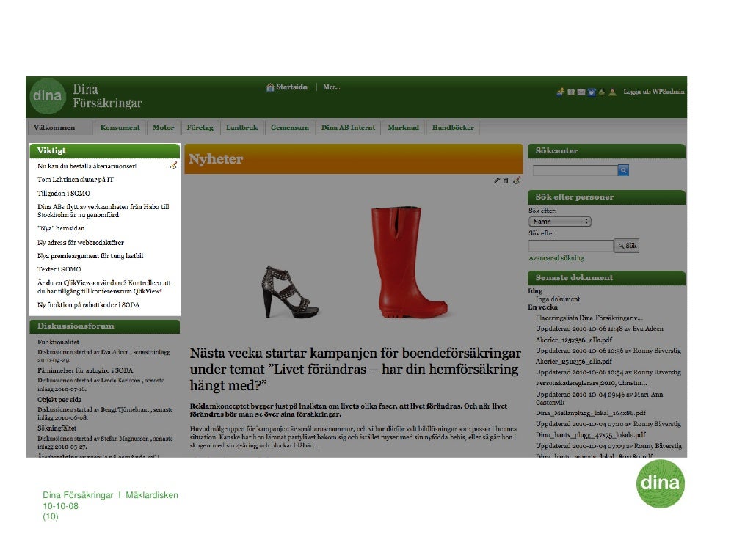Open 'Sökningfältet' forum discussion
756x534 pixels.
(x=57, y=428)
